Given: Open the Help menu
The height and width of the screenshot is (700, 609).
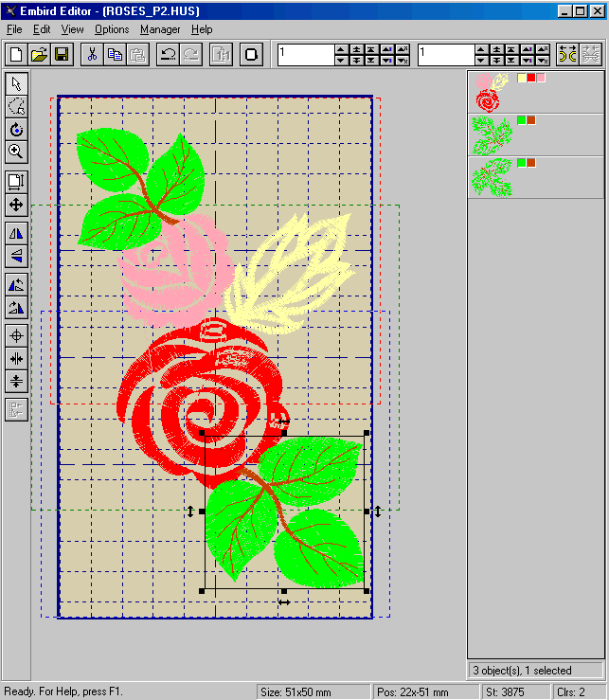Looking at the screenshot, I should (x=202, y=29).
